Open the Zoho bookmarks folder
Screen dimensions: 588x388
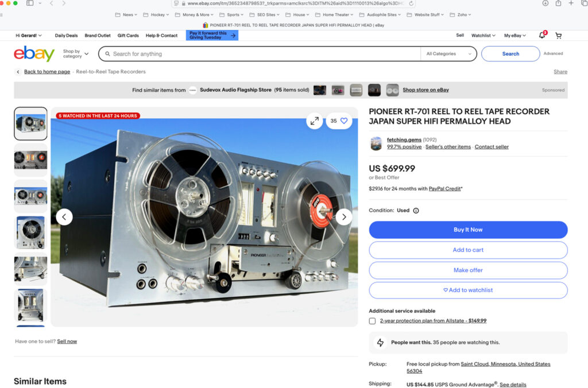460,15
